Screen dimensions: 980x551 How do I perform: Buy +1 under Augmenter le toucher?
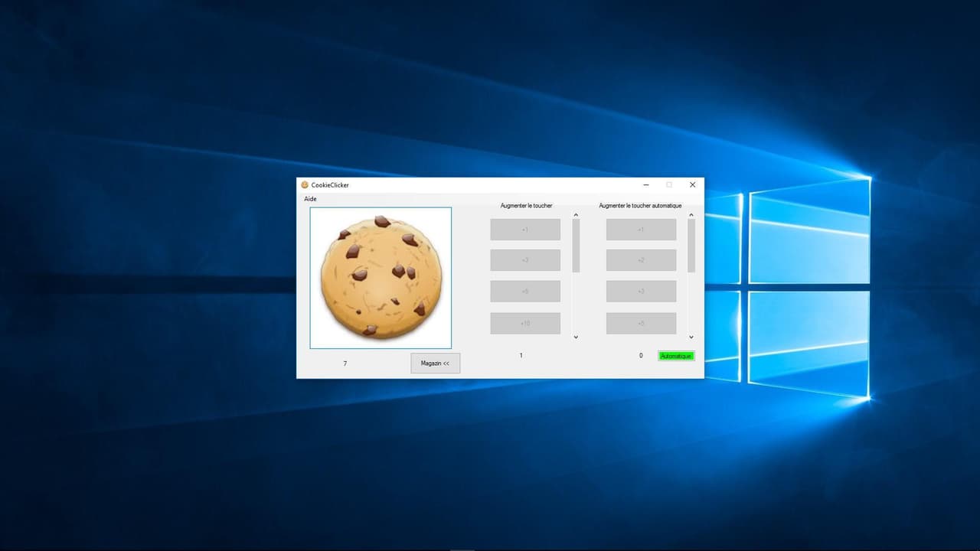coord(525,230)
